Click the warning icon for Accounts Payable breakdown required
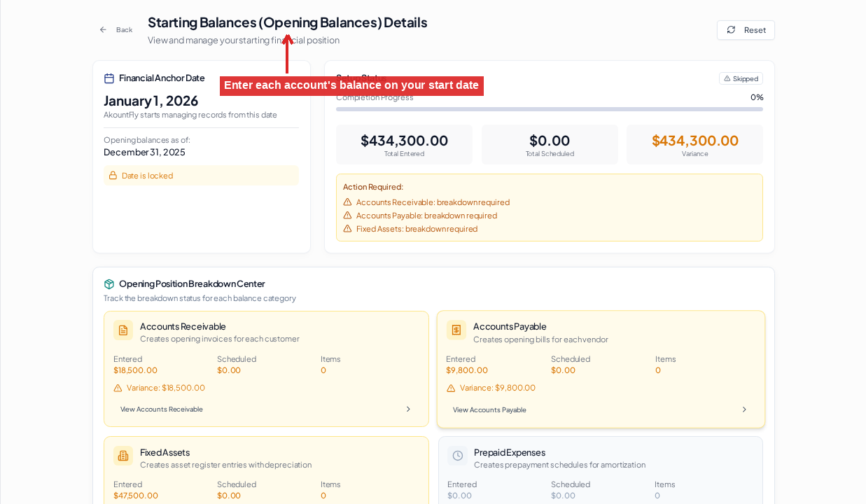Viewport: 866px width, 504px height. point(347,216)
